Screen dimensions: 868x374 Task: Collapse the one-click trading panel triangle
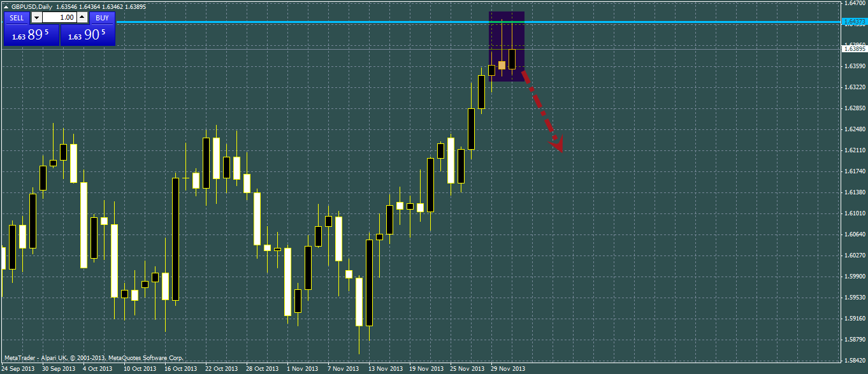[6, 7]
